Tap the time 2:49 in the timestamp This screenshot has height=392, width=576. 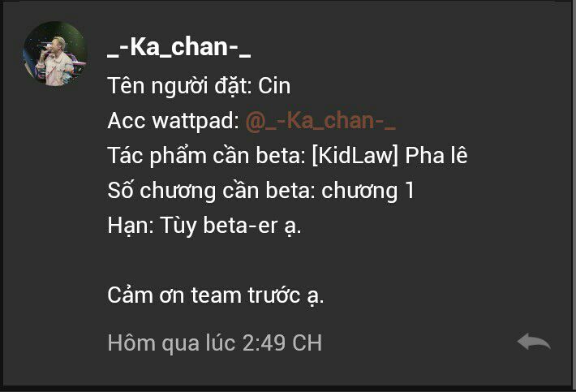pos(264,343)
